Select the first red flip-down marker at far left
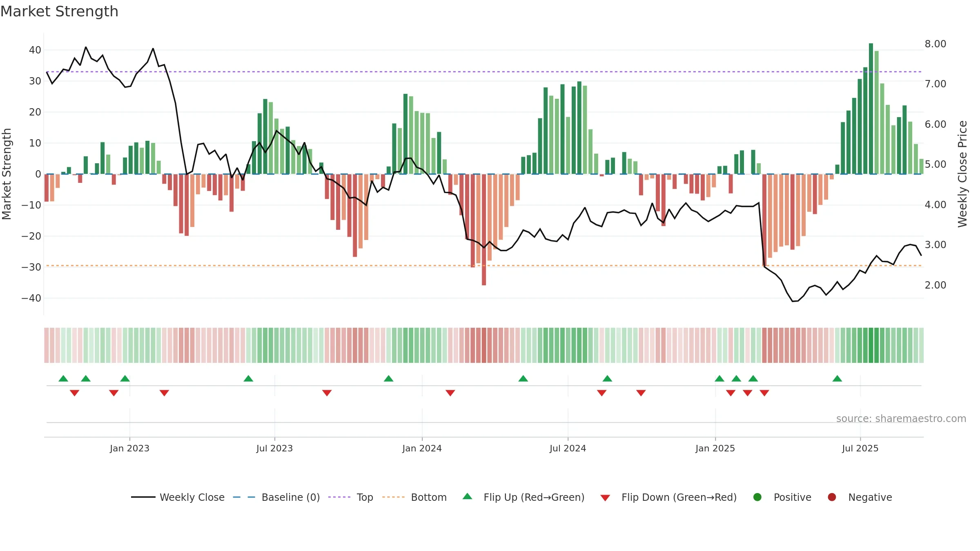Screen dimensions: 980x551 coord(74,393)
